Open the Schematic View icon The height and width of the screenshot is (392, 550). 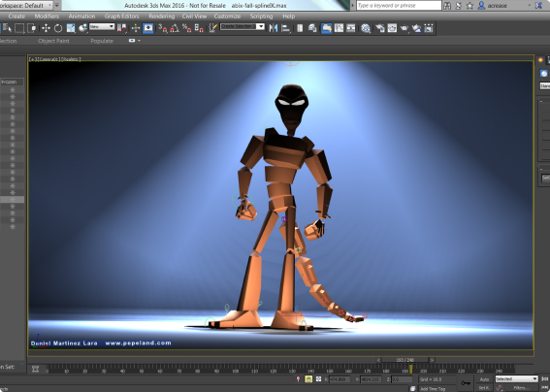pos(351,28)
